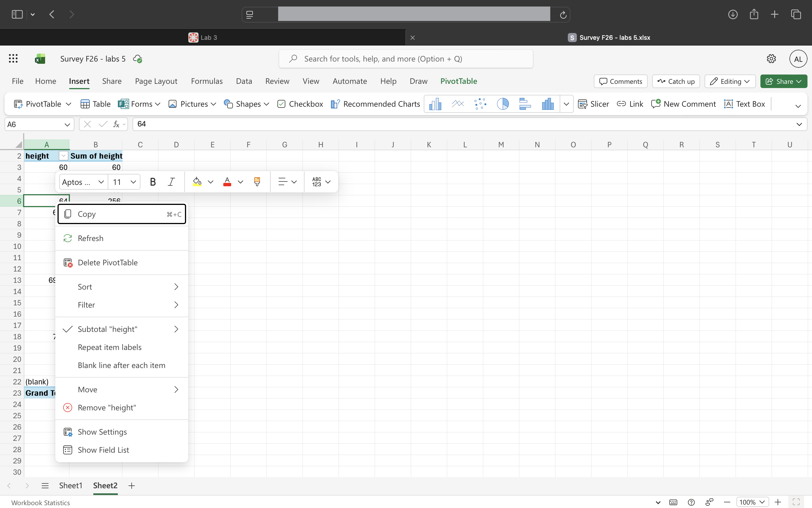Expand more chart types dropdown arrow
The width and height of the screenshot is (812, 508).
point(566,104)
